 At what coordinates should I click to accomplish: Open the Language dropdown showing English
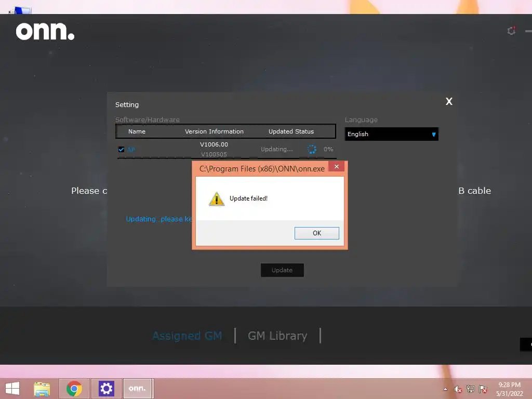click(391, 134)
